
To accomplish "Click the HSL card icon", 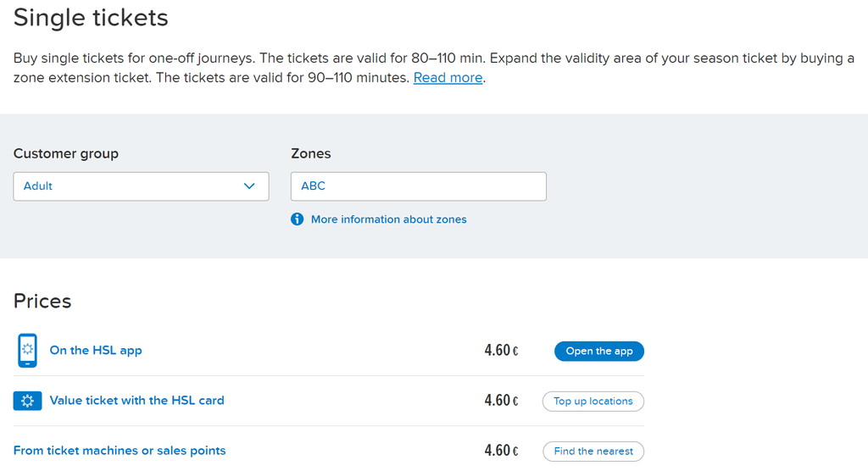I will [x=28, y=401].
